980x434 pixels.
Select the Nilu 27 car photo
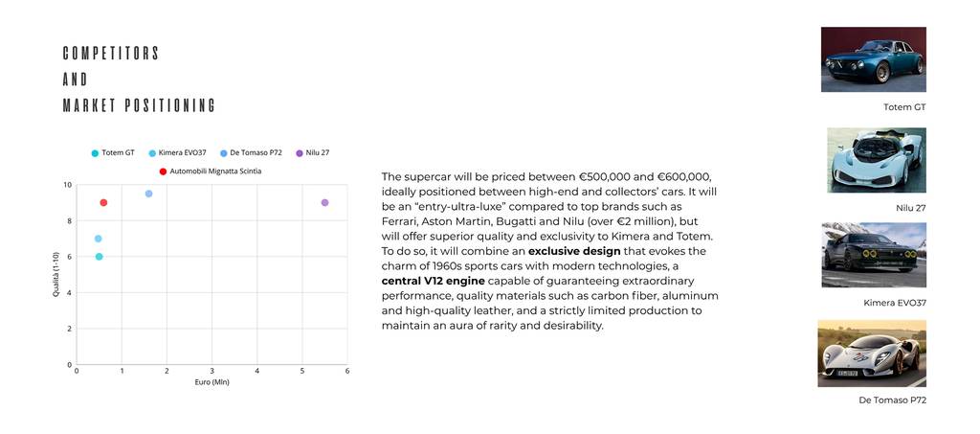[x=876, y=160]
